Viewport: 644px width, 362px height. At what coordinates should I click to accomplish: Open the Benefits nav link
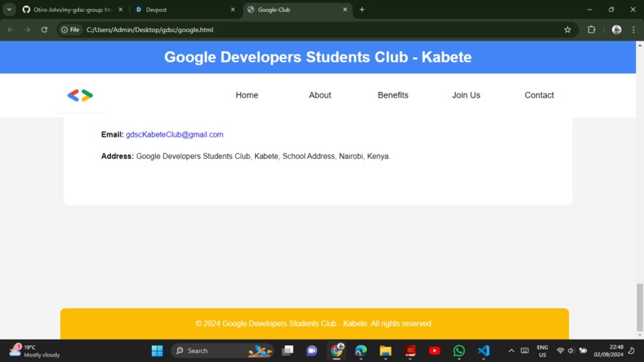pos(393,95)
